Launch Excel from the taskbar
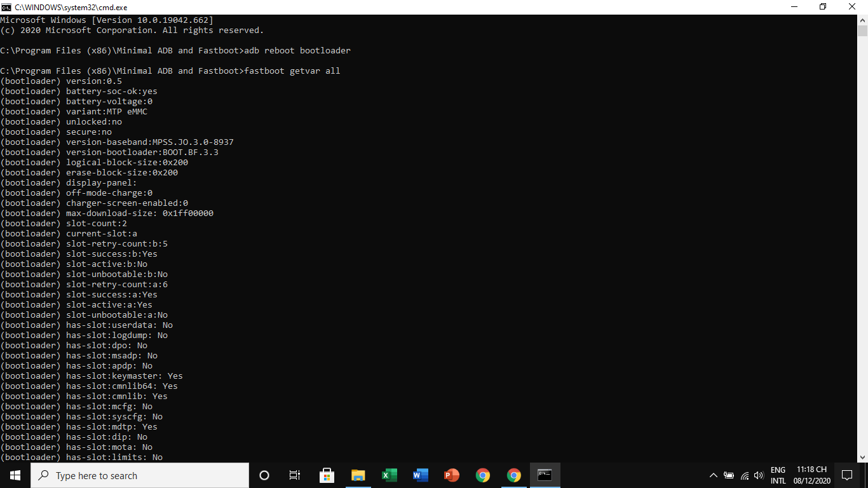868x488 pixels. click(389, 475)
